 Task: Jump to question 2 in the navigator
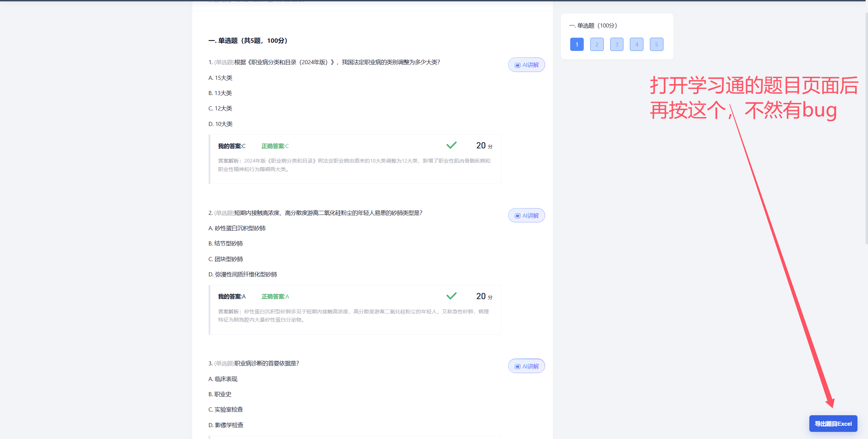click(x=597, y=44)
